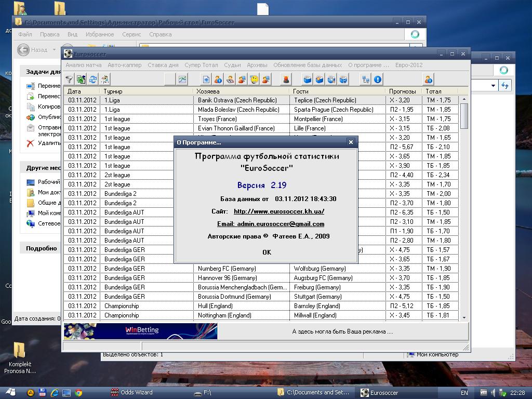Click the VMware tray icon

point(484,393)
